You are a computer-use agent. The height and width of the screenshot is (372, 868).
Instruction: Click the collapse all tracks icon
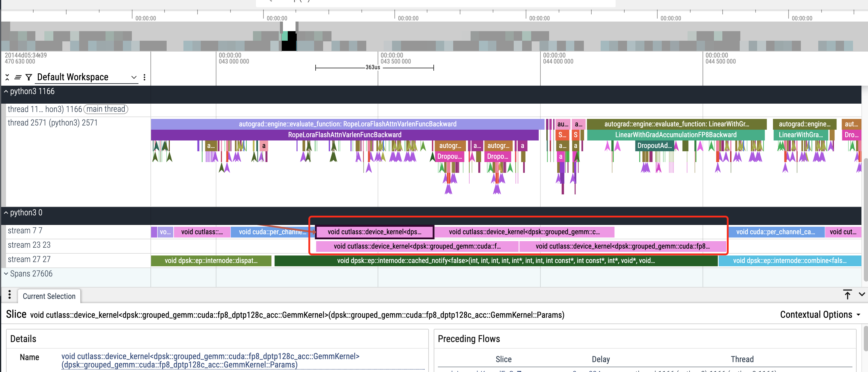tap(7, 78)
